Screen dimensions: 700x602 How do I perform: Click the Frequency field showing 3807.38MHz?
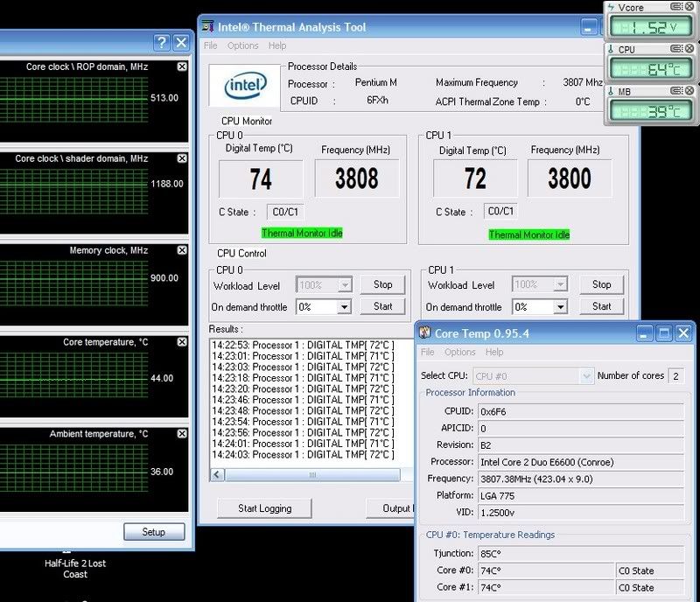[581, 479]
